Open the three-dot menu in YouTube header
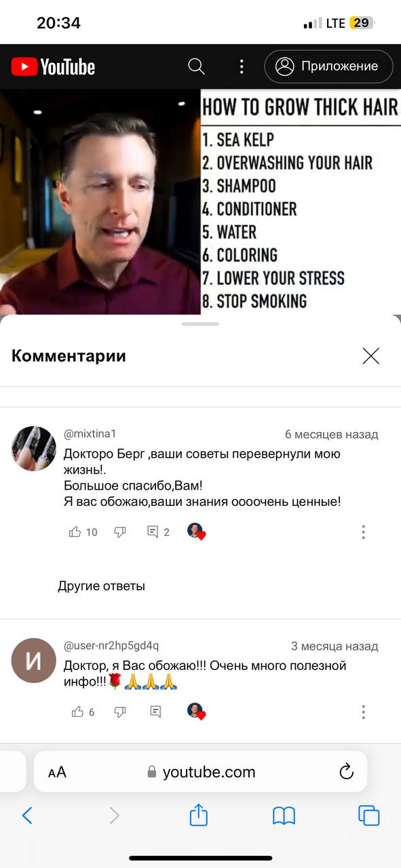 pos(242,66)
